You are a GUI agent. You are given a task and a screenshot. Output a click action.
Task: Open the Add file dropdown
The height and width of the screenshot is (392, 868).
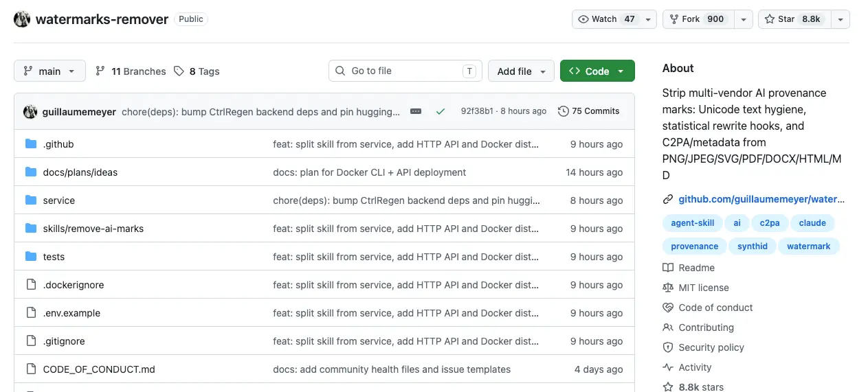coord(521,71)
